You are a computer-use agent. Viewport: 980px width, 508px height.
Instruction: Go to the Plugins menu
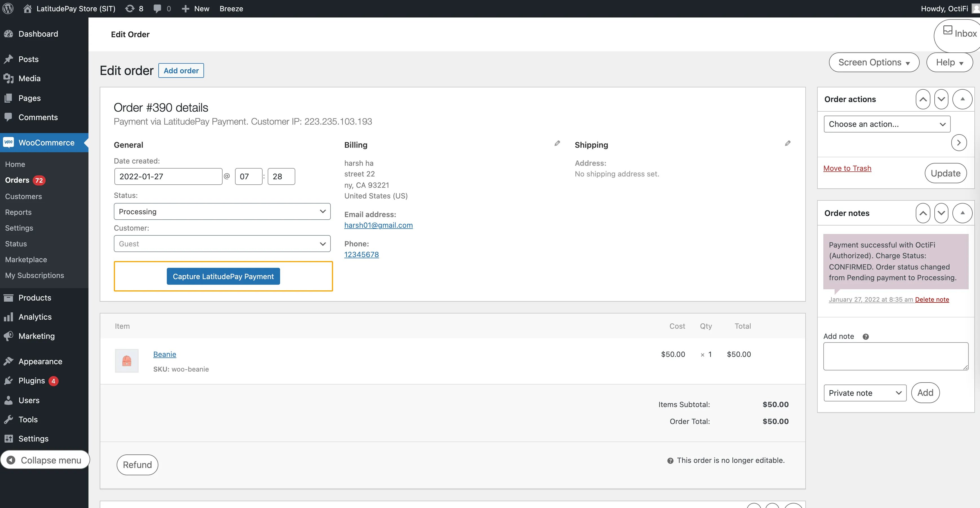click(32, 381)
